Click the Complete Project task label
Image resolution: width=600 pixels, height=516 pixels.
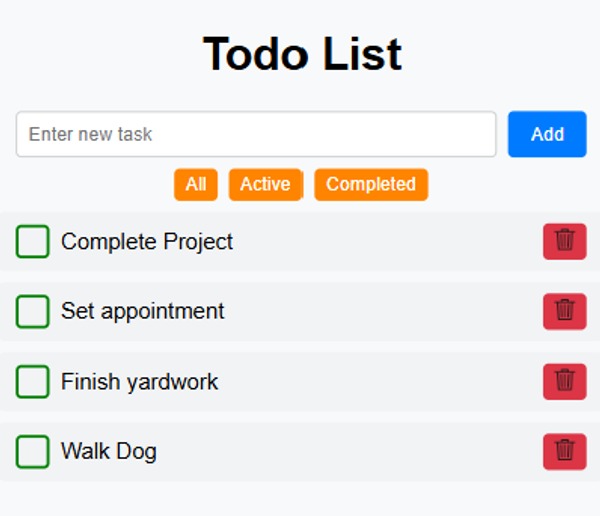[147, 241]
